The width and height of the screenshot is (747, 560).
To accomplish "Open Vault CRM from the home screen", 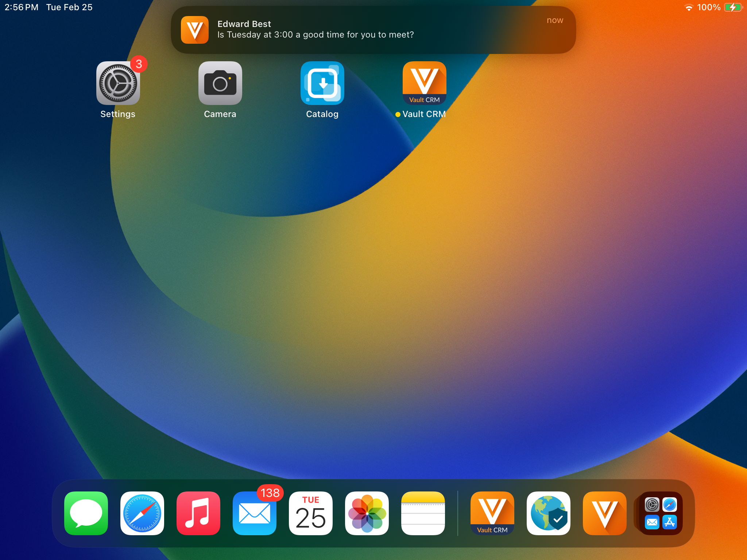I will click(424, 83).
